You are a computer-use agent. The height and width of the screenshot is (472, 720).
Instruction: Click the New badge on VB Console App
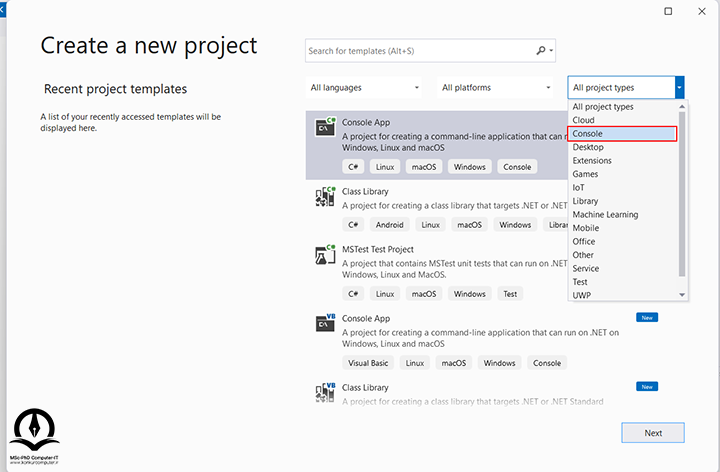647,317
